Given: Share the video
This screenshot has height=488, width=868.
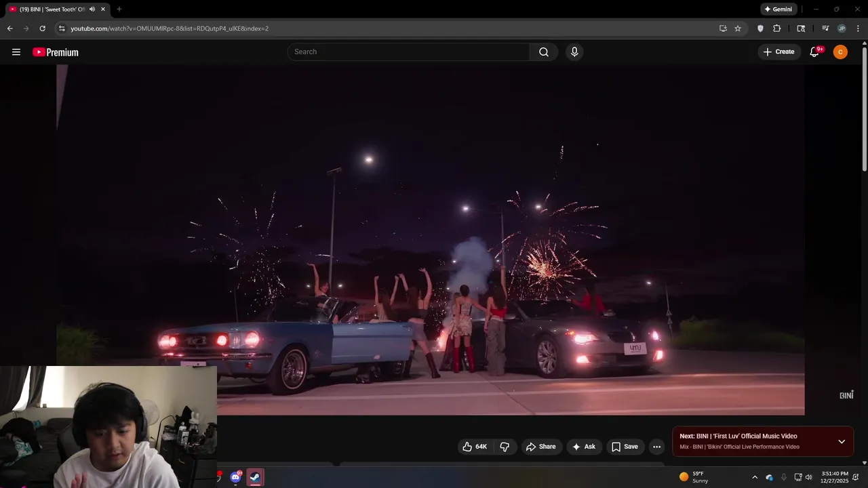Looking at the screenshot, I should coord(540,447).
